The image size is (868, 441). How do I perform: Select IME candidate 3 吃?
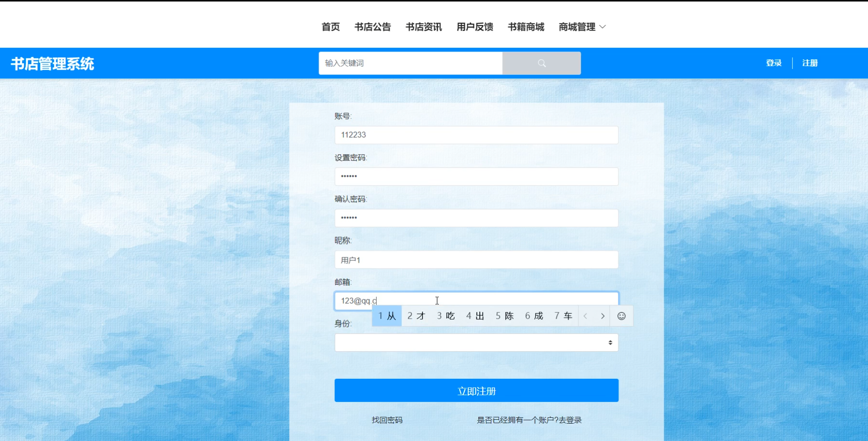click(x=446, y=316)
